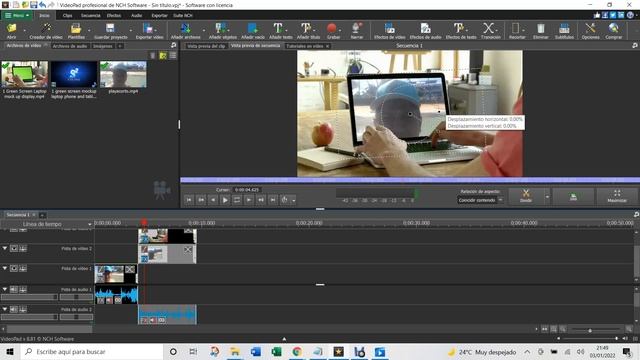Click the Plantillas toolbar icon
This screenshot has height=360, width=640.
point(76,28)
